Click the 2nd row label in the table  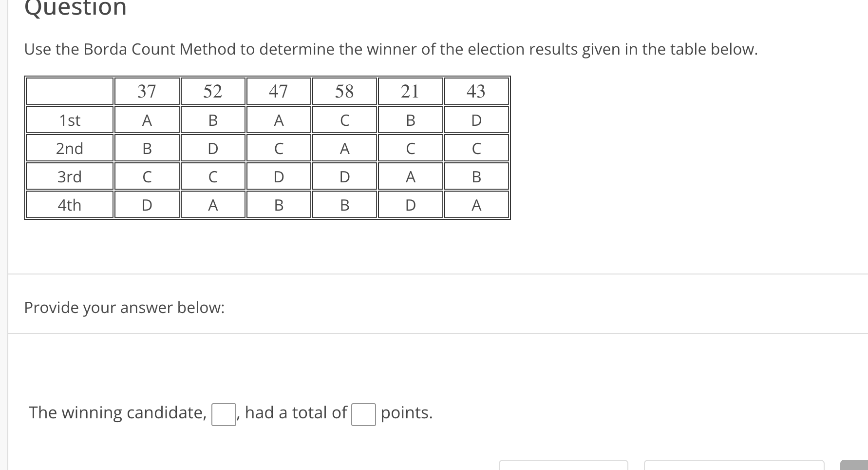coord(69,148)
